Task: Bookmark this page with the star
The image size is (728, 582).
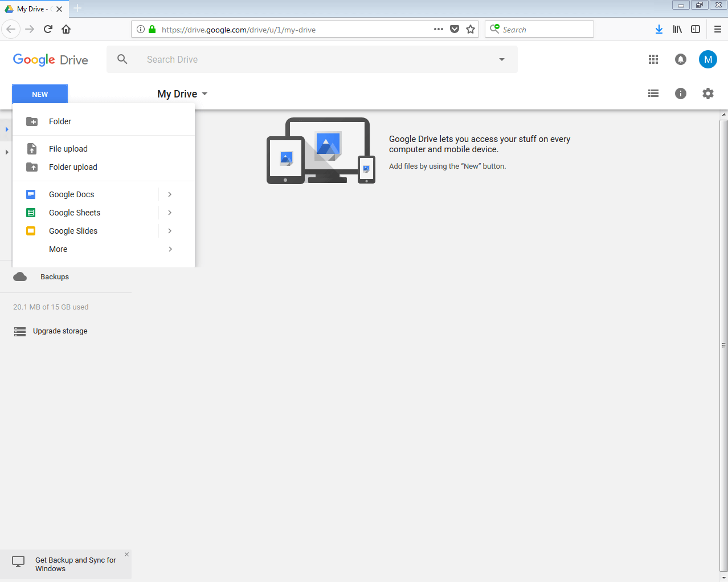Action: pos(471,29)
